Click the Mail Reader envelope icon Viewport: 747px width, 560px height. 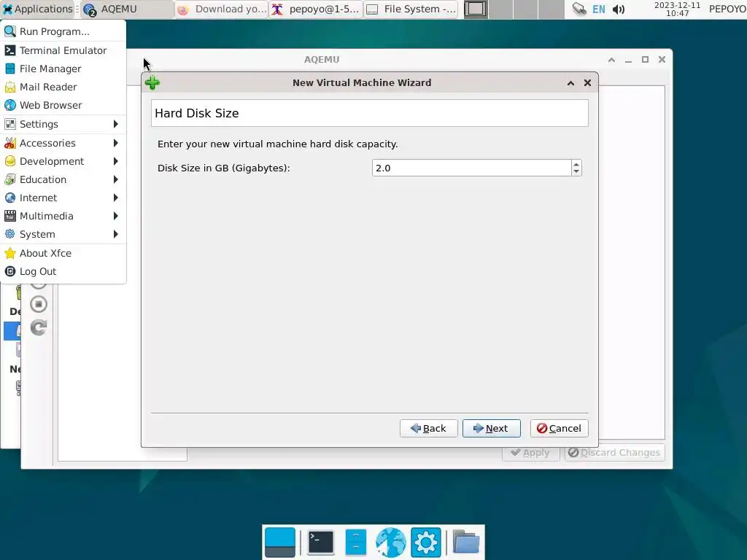(10, 87)
